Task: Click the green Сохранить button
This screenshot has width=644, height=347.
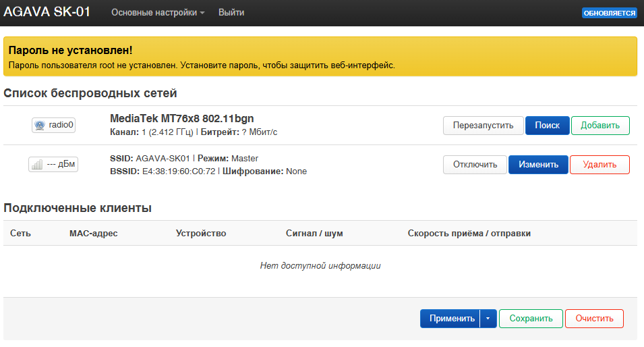Action: click(x=531, y=319)
